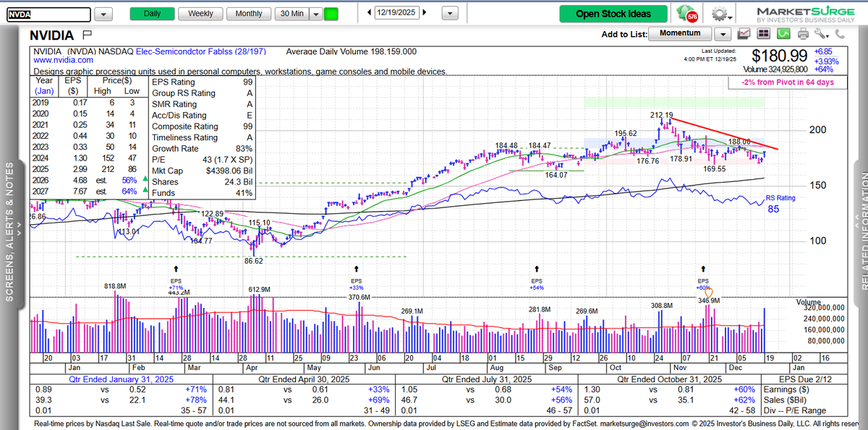
Task: Open the settings gear dropdown
Action: tap(720, 13)
